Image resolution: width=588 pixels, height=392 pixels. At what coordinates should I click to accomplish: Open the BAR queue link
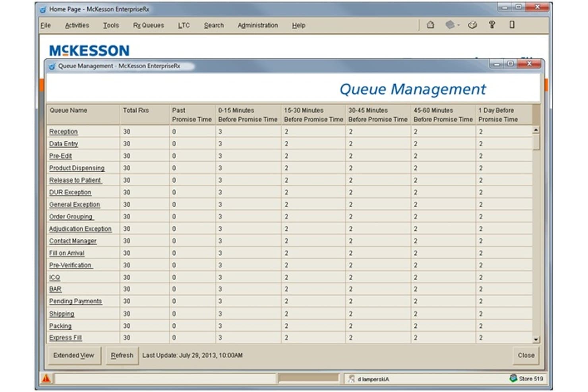click(x=55, y=289)
